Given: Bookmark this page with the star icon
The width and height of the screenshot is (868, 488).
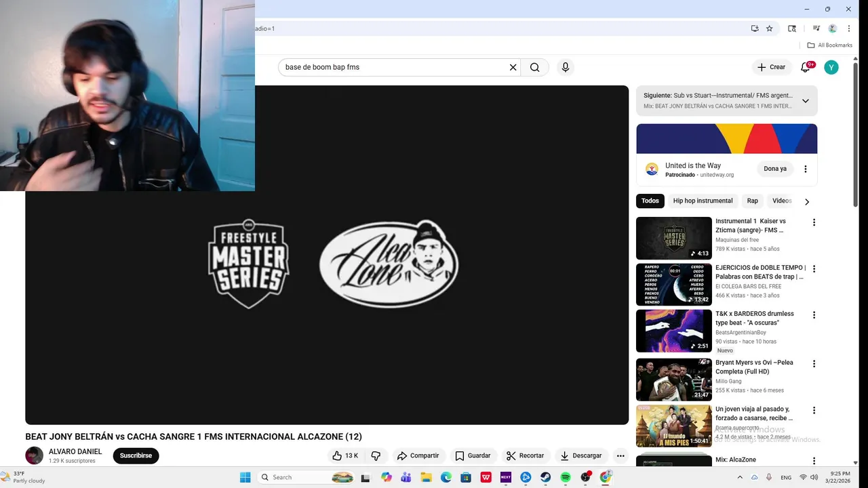Looking at the screenshot, I should (x=769, y=28).
